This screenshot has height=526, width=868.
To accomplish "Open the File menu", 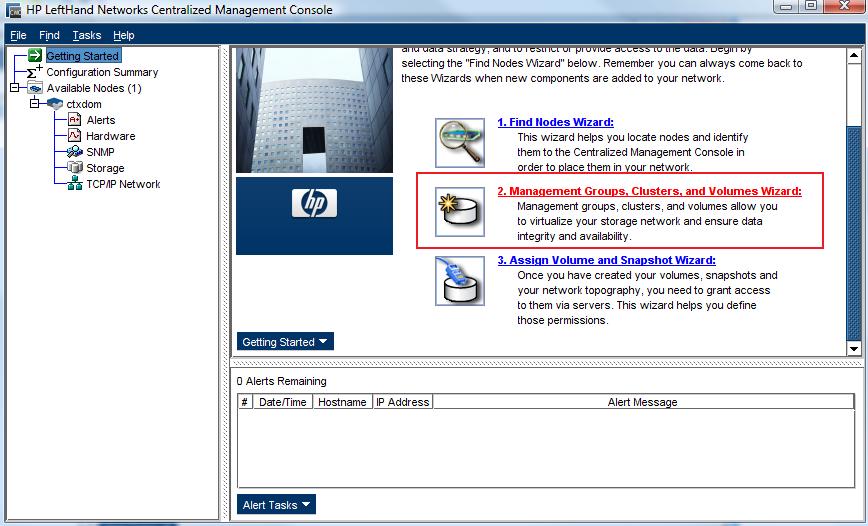I will pyautogui.click(x=18, y=35).
